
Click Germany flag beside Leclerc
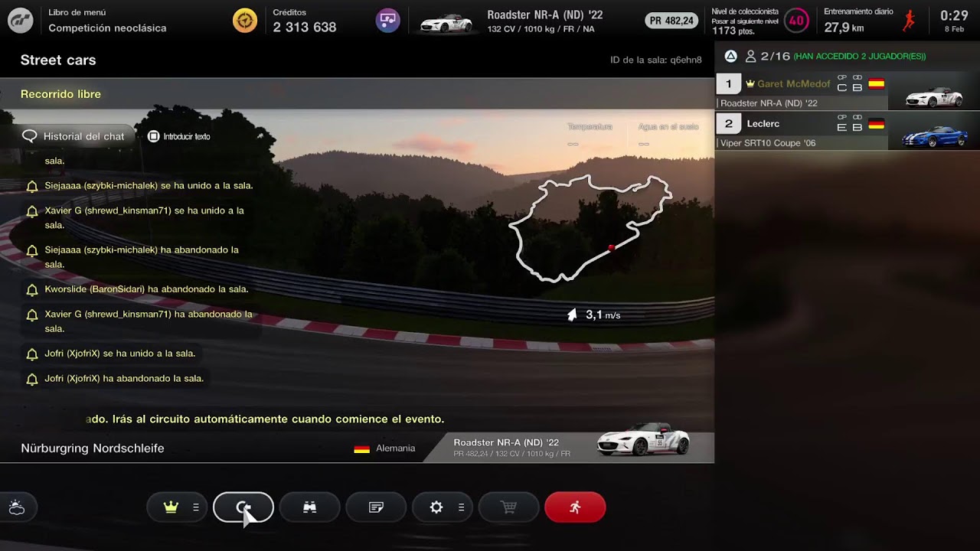877,124
